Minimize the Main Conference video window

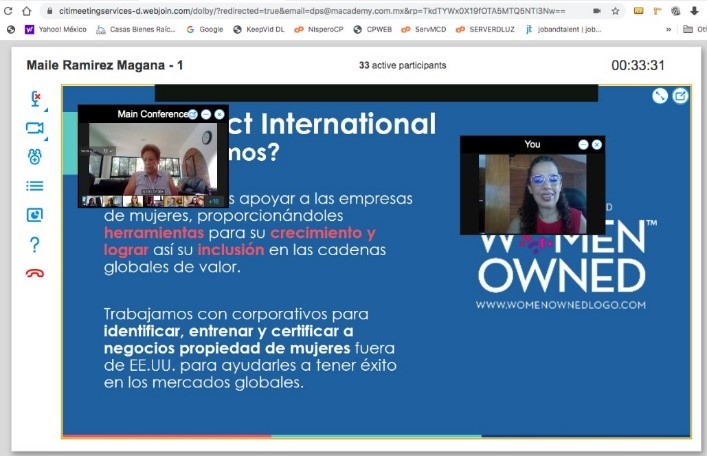[206, 114]
